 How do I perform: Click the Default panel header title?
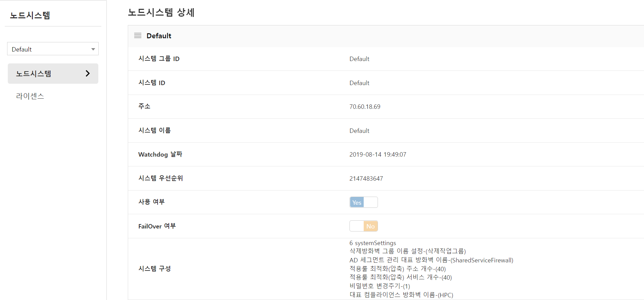point(159,36)
